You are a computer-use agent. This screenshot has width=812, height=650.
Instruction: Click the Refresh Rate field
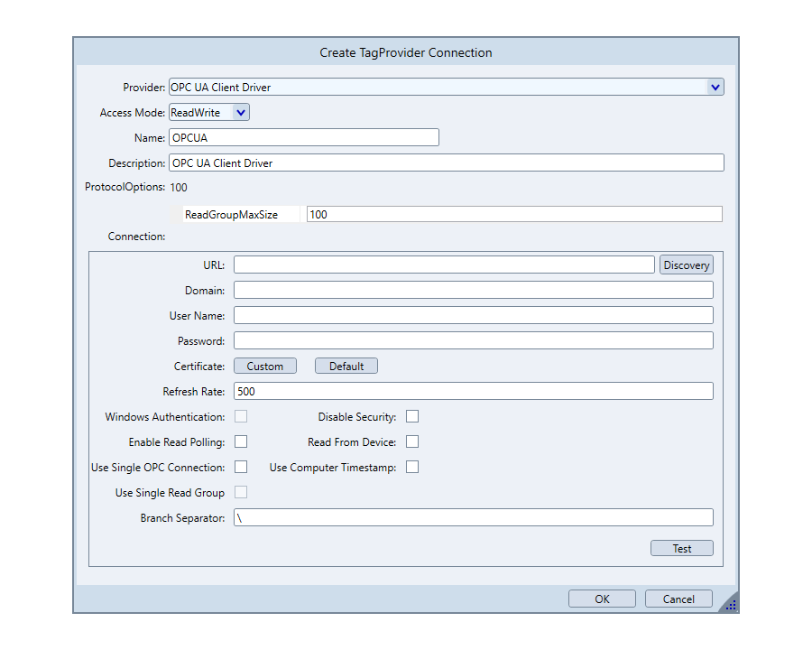click(473, 392)
